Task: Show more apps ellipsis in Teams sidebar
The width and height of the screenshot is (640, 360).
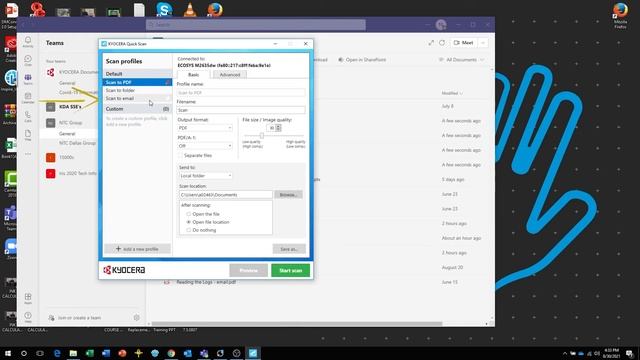Action: pos(28,154)
